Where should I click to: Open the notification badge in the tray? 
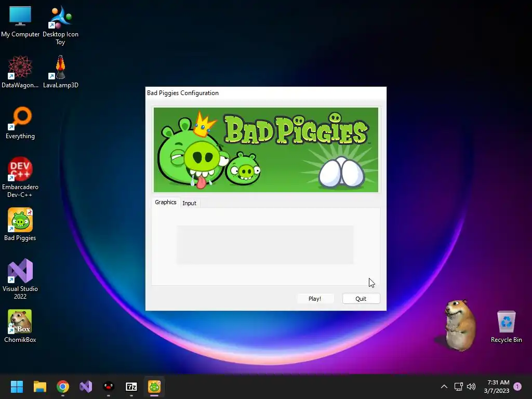click(x=517, y=387)
